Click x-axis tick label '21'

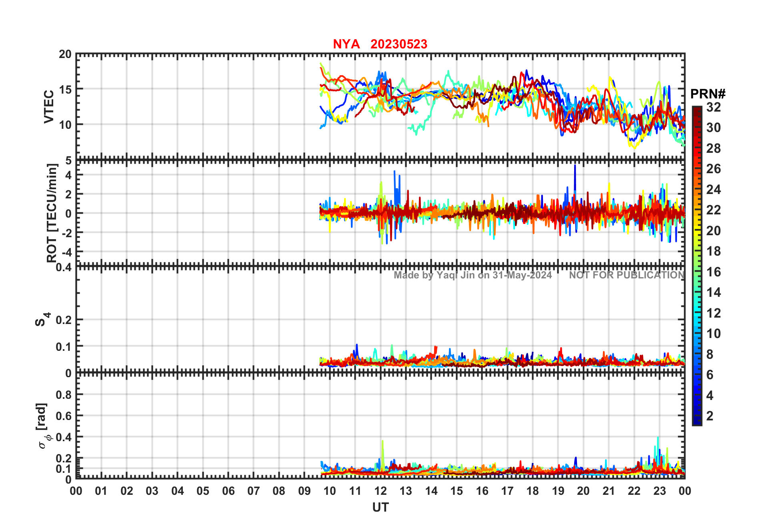tap(609, 491)
